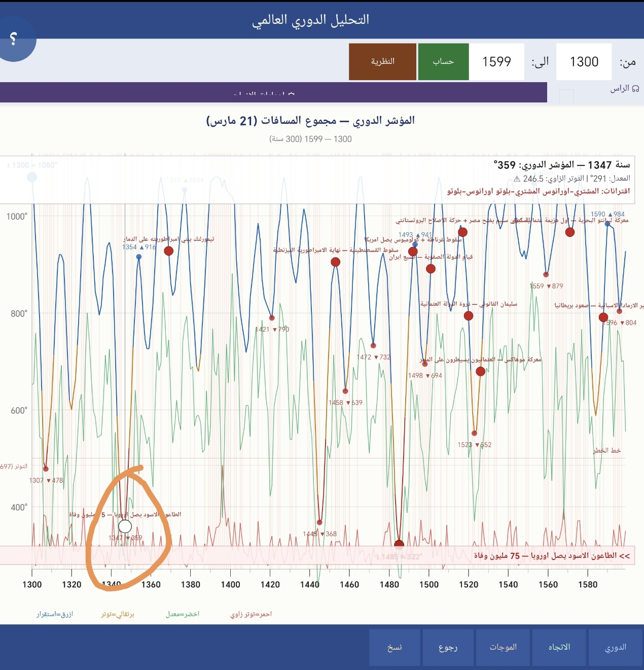The width and height of the screenshot is (644, 670).
Task: Click the رجوع button
Action: click(x=448, y=647)
